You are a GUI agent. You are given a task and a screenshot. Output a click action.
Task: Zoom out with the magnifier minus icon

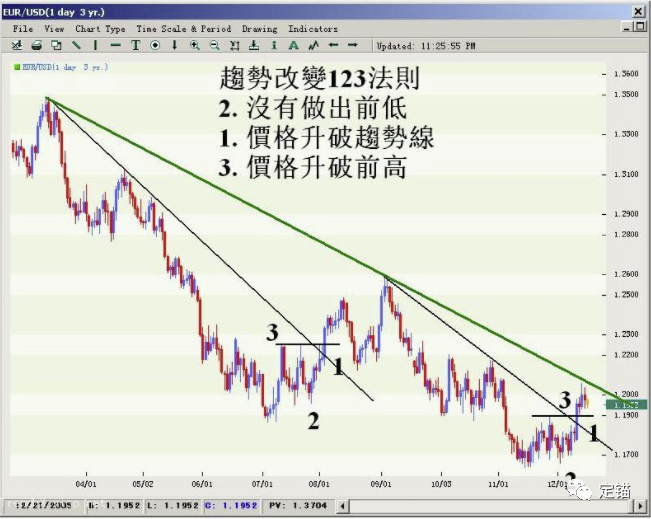coord(214,45)
